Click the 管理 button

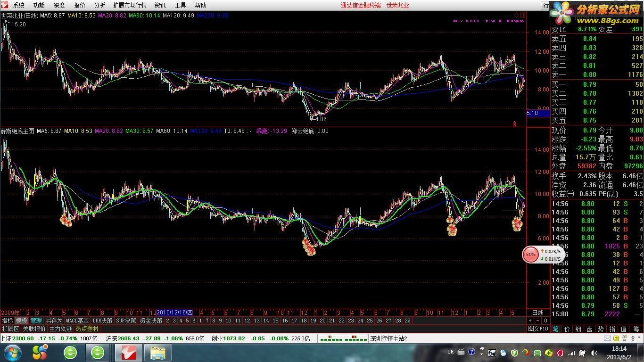click(36, 321)
